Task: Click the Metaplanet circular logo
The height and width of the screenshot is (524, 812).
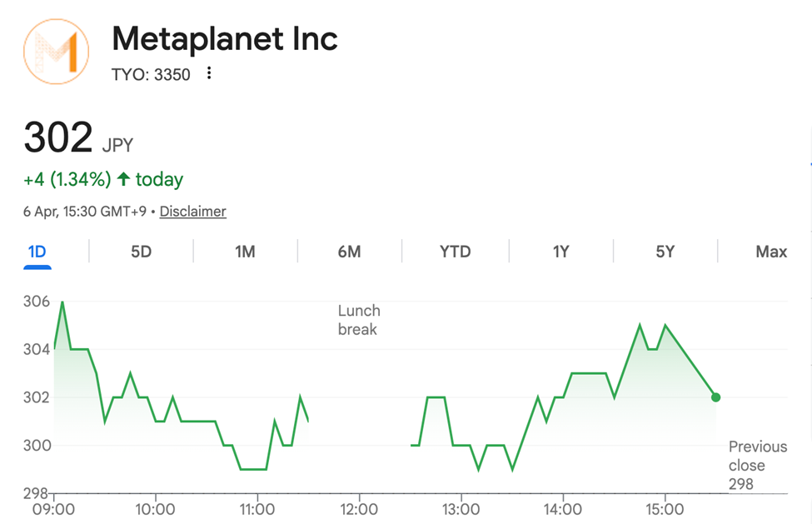Action: coord(56,52)
